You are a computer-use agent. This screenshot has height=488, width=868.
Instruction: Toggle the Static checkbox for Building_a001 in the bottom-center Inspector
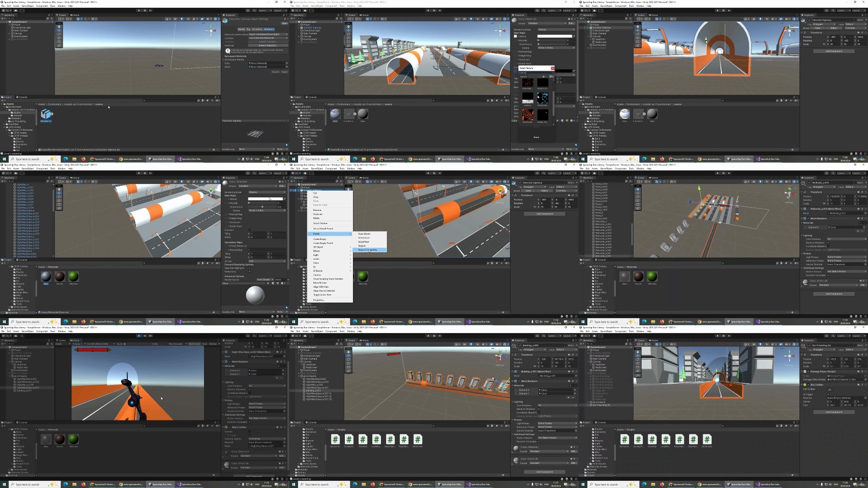(565, 346)
